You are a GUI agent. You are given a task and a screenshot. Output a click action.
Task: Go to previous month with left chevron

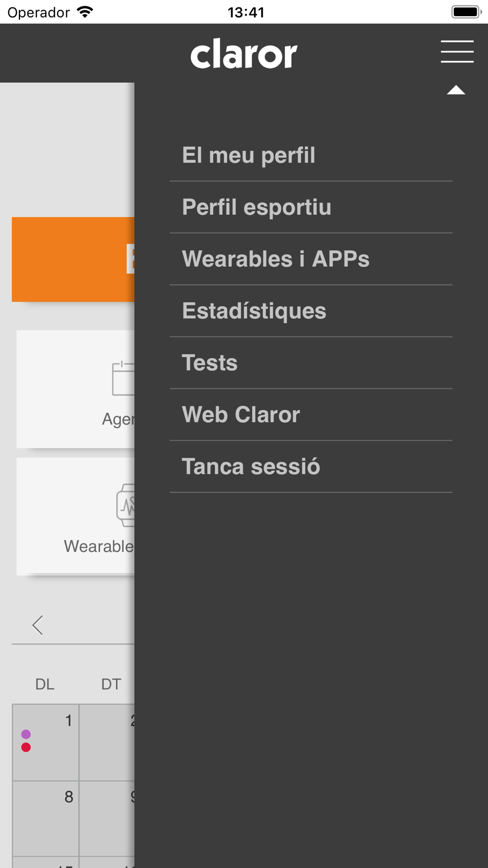click(x=38, y=625)
